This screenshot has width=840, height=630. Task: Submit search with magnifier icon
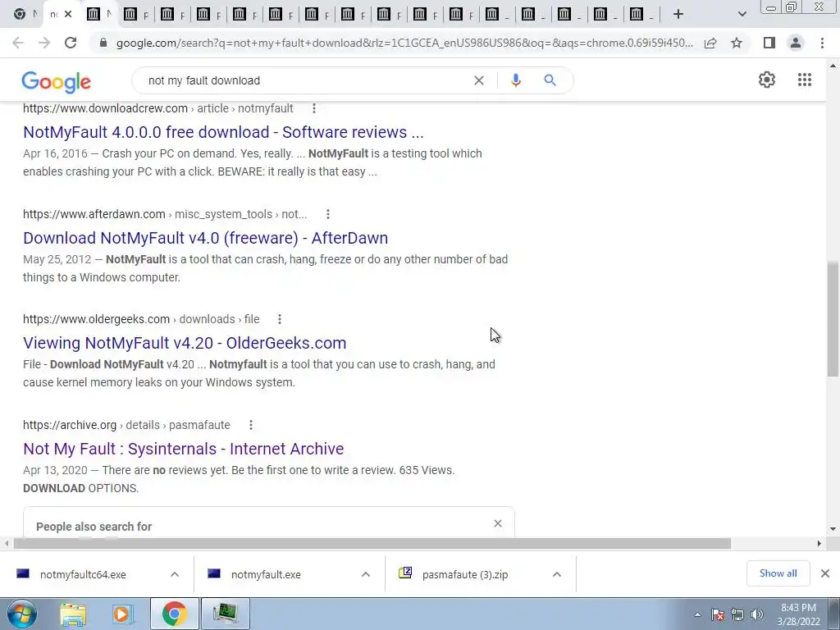[x=550, y=80]
